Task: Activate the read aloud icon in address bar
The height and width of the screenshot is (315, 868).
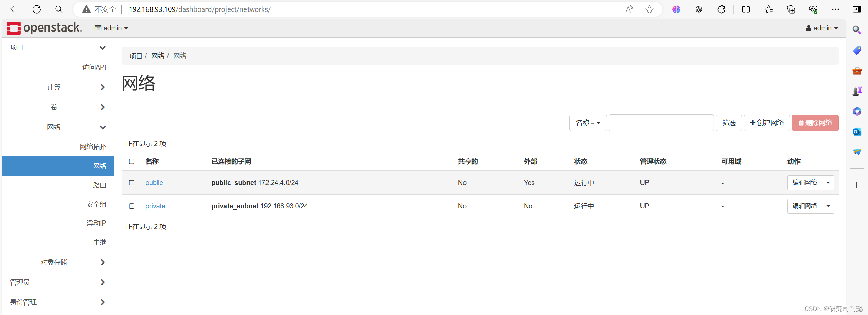Action: (629, 9)
